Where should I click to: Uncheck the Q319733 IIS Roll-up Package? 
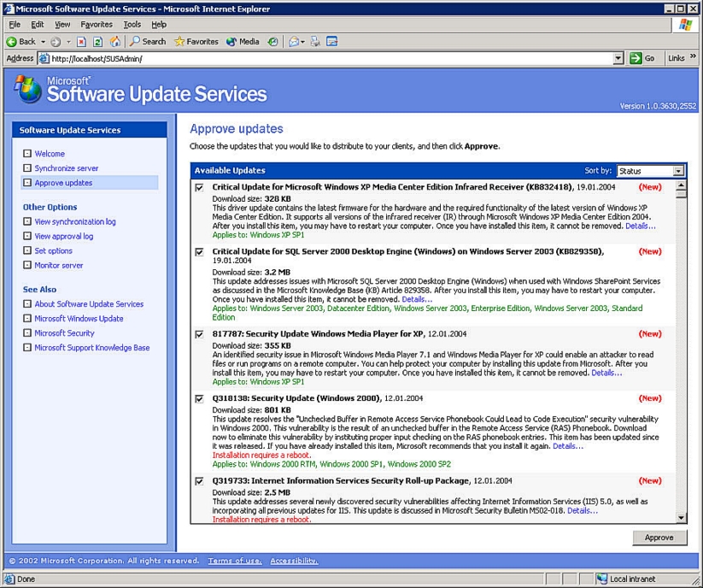coord(200,481)
